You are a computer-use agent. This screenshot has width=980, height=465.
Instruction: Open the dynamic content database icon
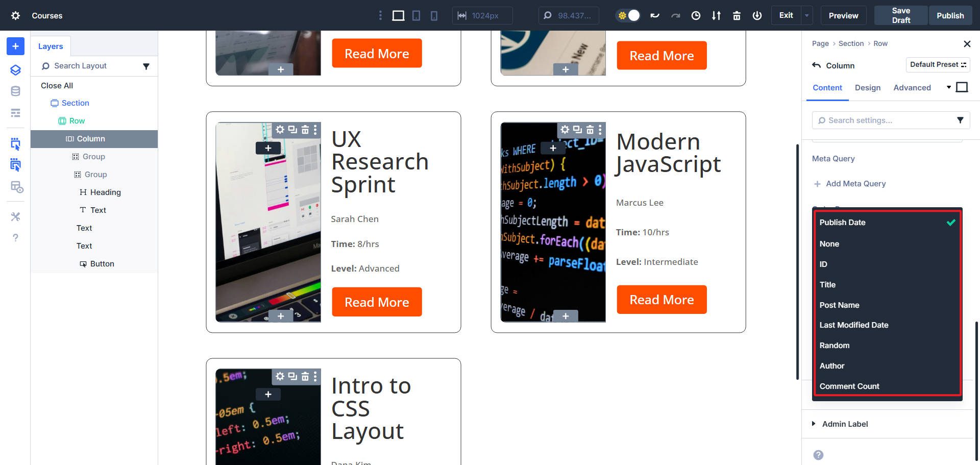click(15, 91)
